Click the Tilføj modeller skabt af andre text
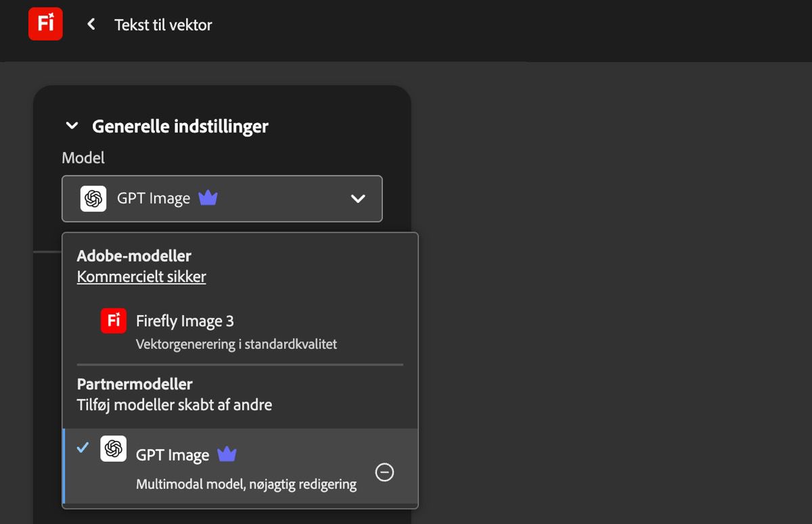This screenshot has width=812, height=524. coord(175,405)
